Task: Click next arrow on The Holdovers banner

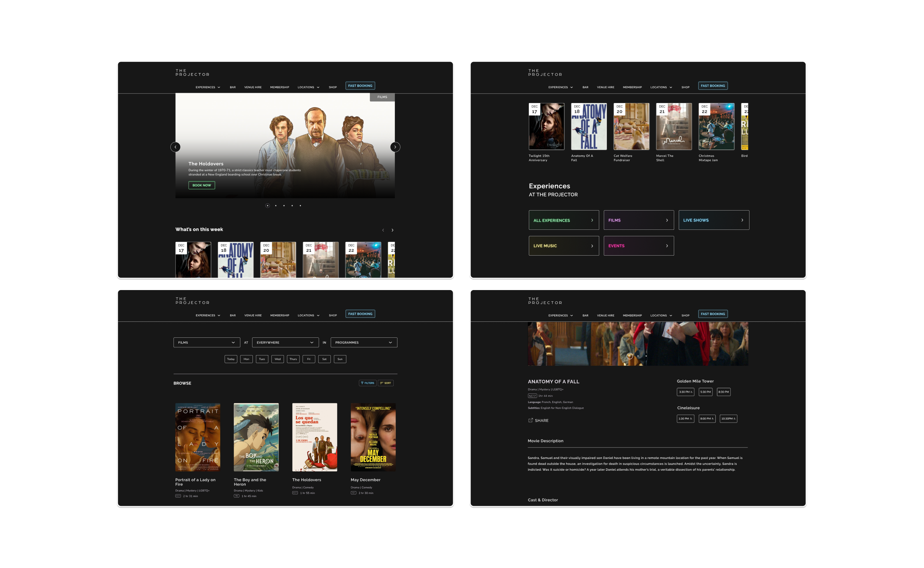Action: tap(395, 147)
